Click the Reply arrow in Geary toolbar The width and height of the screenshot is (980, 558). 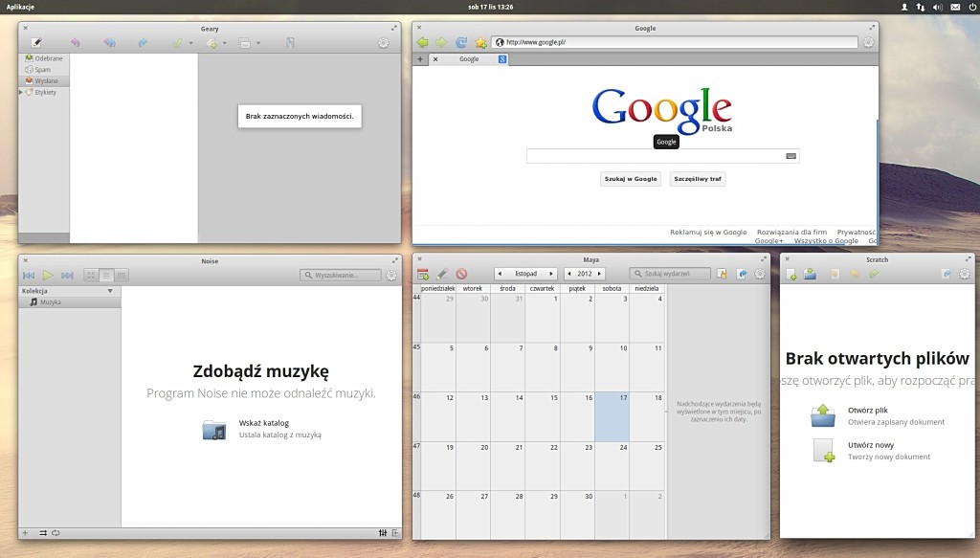click(x=75, y=43)
